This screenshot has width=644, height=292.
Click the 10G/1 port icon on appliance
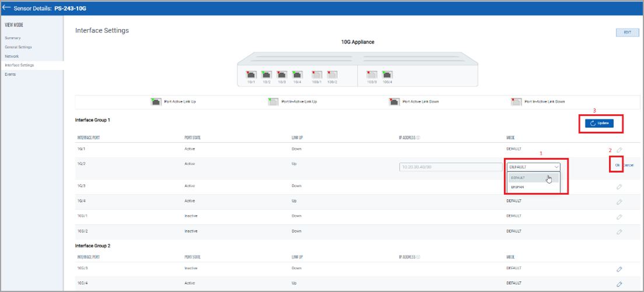pos(317,75)
